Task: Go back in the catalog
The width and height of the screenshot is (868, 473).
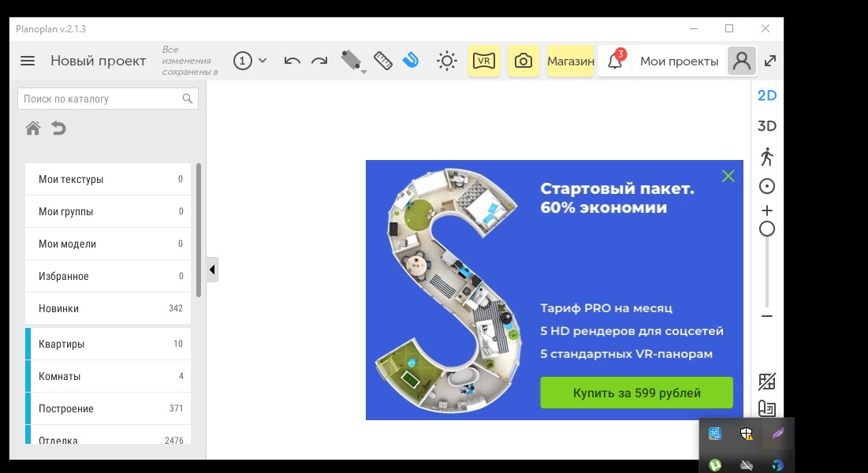Action: coord(58,128)
